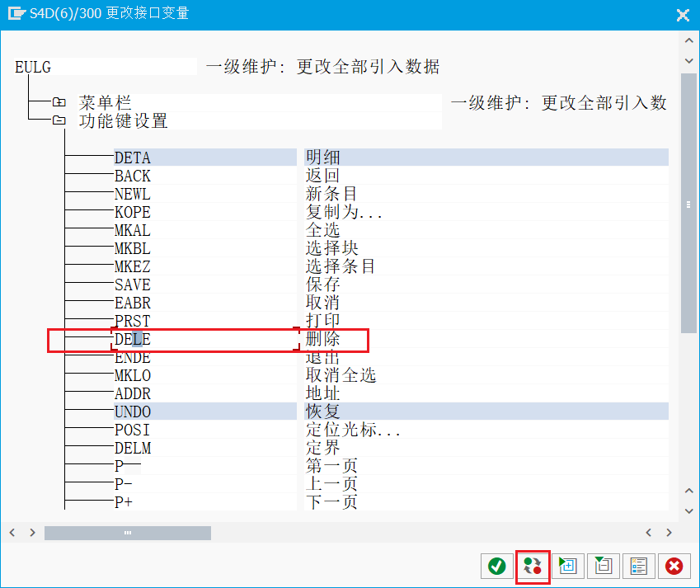Viewport: 700px width, 588px height.
Task: Select function code DELM
Action: (133, 448)
